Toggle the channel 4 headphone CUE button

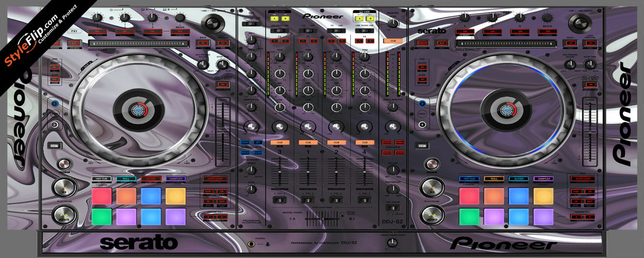click(x=365, y=142)
